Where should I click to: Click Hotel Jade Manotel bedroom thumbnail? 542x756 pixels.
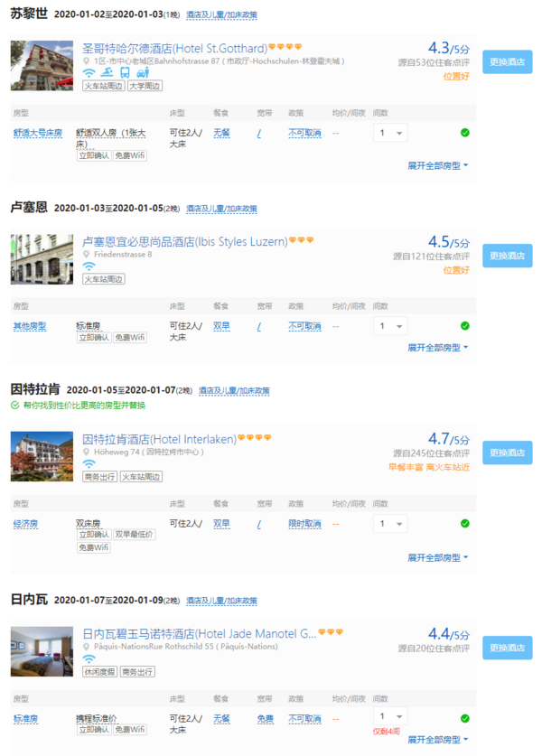(x=42, y=651)
